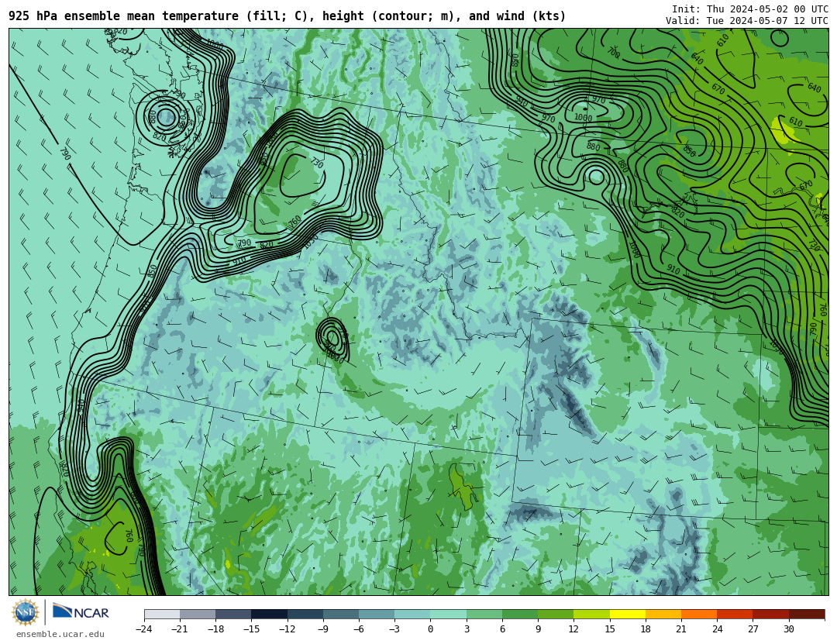
Task: Open the ensemble.ucar.edu link text
Action: [60, 635]
